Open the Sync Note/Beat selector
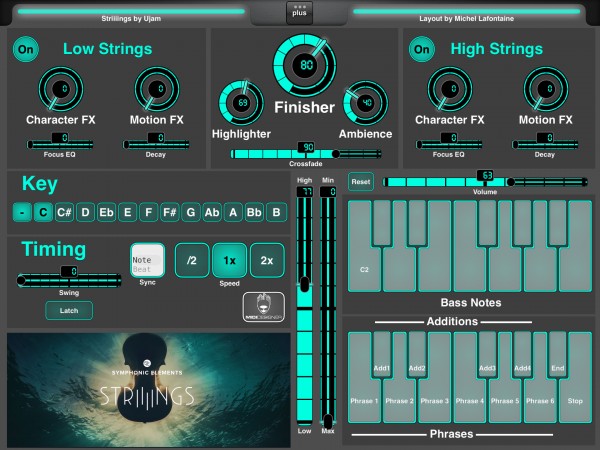 point(147,260)
